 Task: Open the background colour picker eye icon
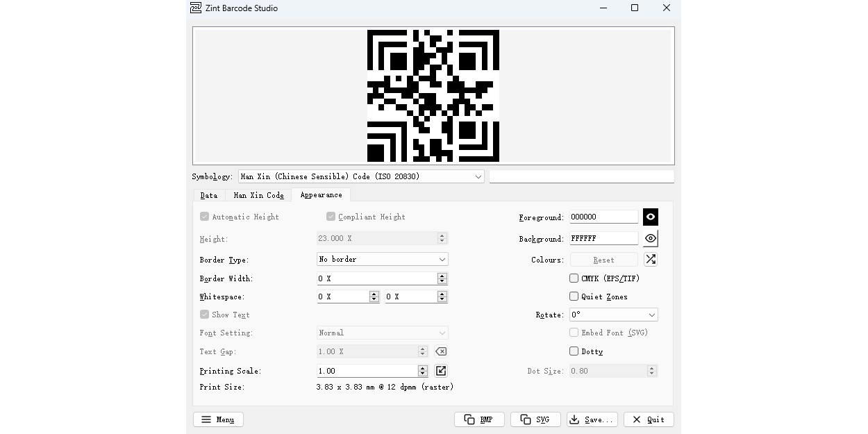coord(650,238)
